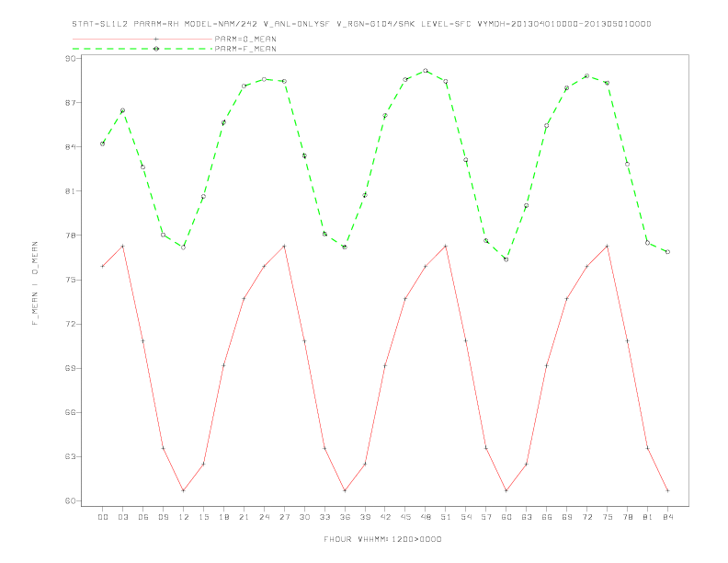This screenshot has width=728, height=563.
Task: Click the green dashed F_MEAN legend line sample
Action: tap(142, 49)
